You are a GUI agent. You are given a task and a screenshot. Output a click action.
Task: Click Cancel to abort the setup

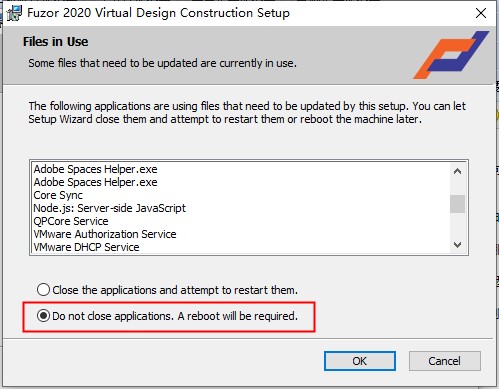tap(445, 361)
